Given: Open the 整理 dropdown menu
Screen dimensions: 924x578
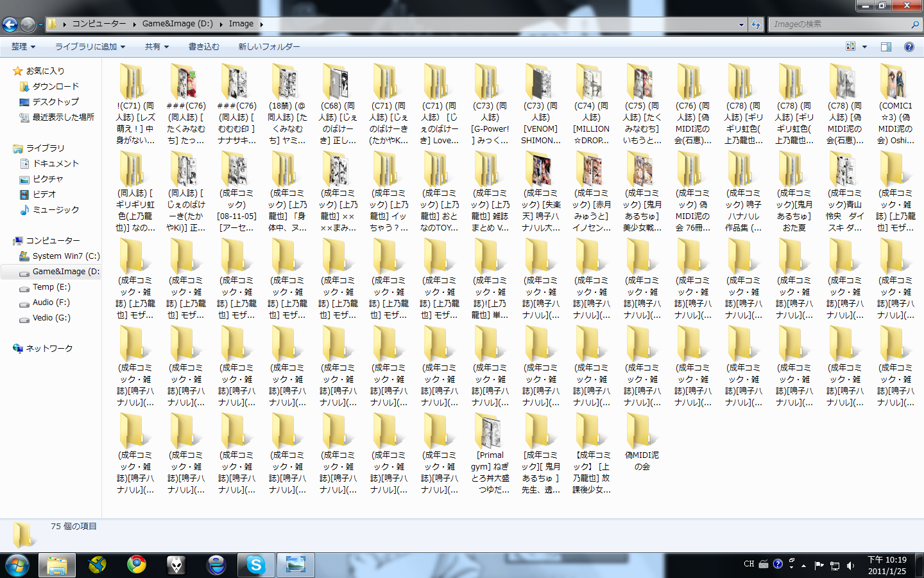Looking at the screenshot, I should (x=23, y=47).
